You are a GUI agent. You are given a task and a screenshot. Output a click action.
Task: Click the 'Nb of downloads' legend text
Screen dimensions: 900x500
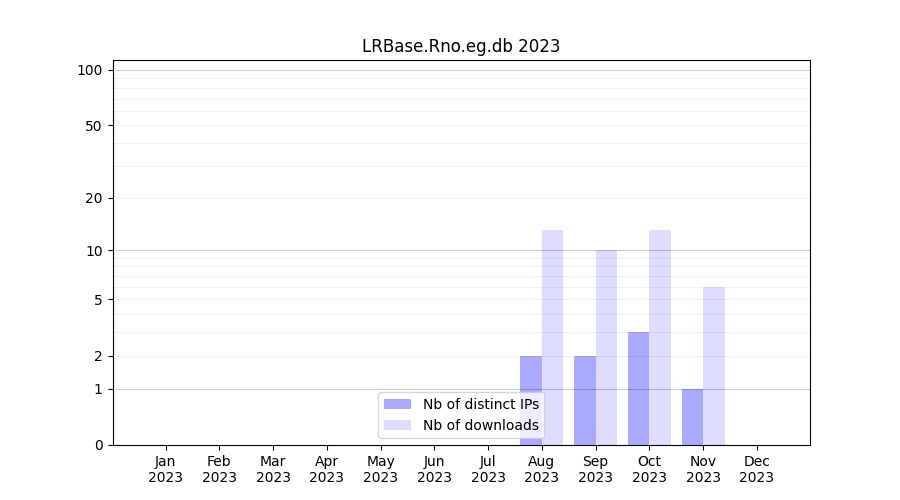(480, 425)
